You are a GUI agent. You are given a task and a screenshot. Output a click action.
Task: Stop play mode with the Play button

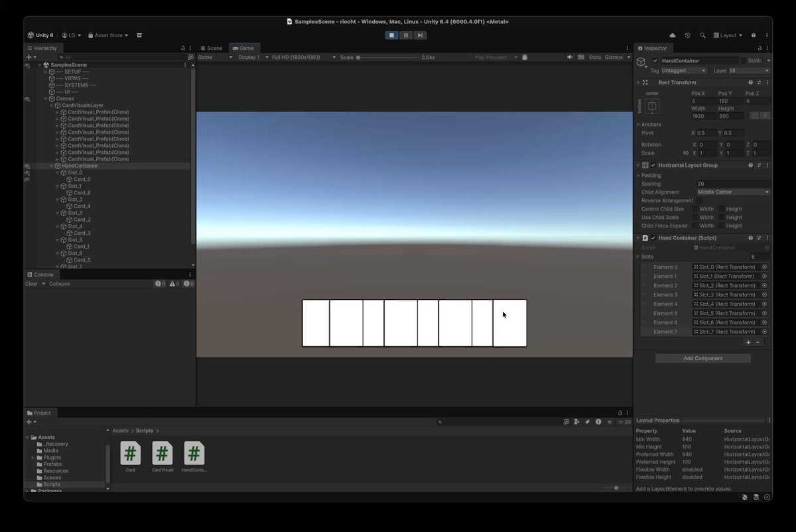tap(391, 35)
